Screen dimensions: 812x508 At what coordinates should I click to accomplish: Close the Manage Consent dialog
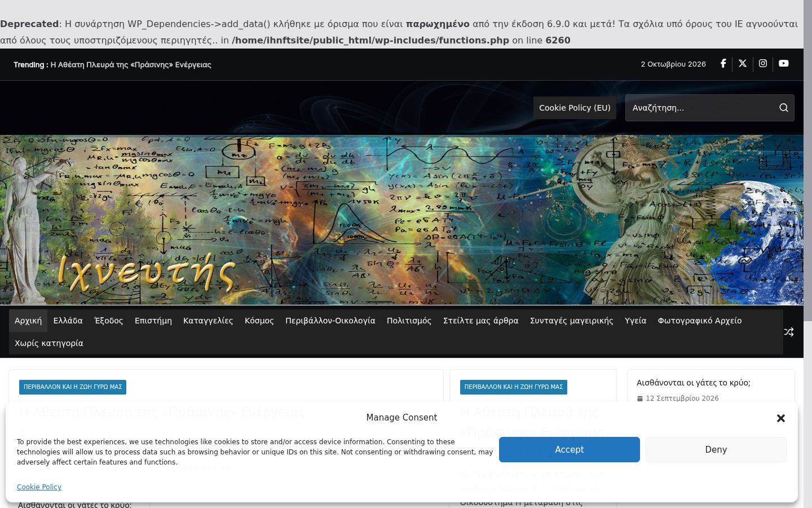coord(781,418)
